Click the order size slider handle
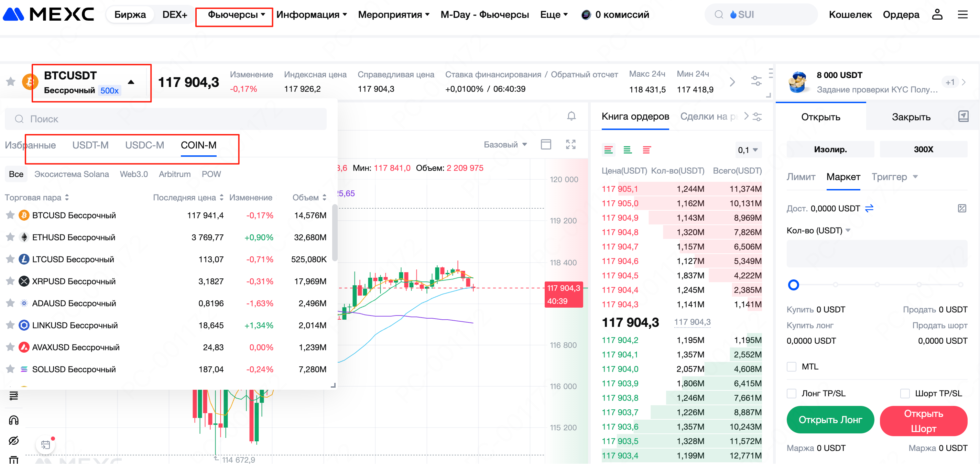Image resolution: width=980 pixels, height=464 pixels. point(793,285)
